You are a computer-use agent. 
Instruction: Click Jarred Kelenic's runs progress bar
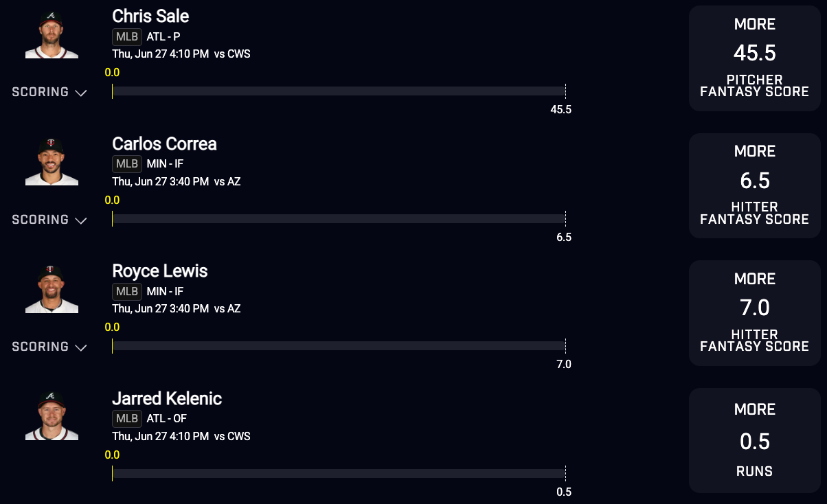click(338, 474)
